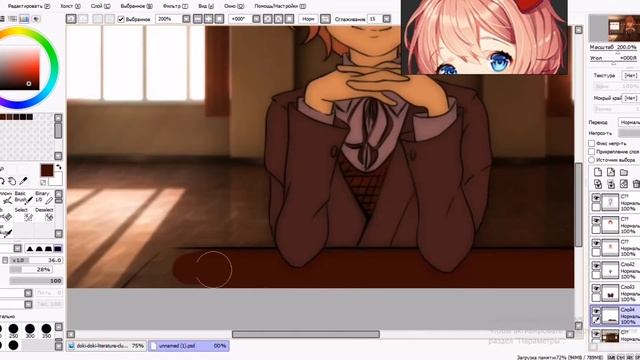
Task: Select Источник выбора radio option
Action: (591, 160)
